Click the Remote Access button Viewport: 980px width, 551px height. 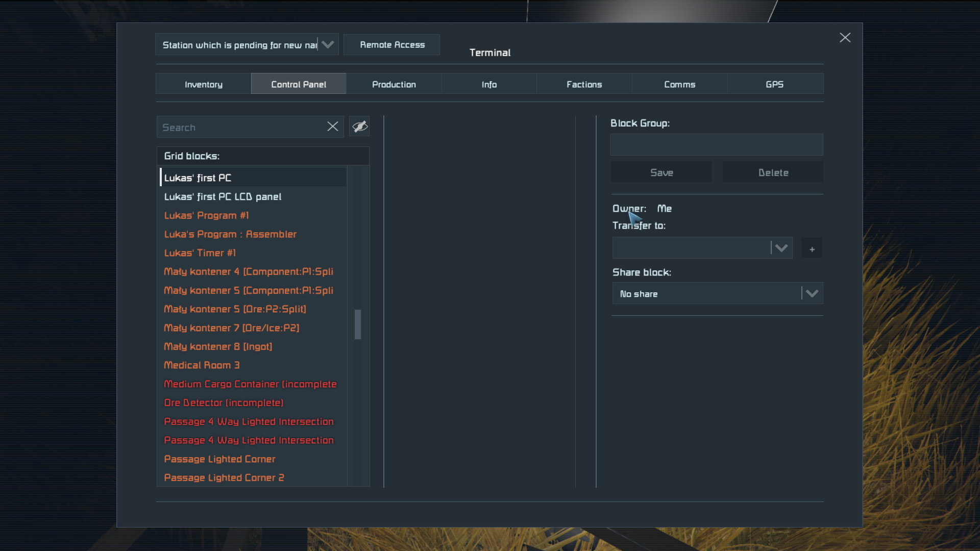pos(392,45)
